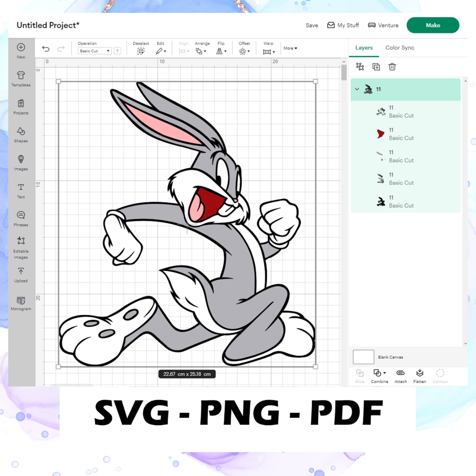This screenshot has width=476, height=476.
Task: Click the layers panel scroll down arrow
Action: [x=465, y=344]
